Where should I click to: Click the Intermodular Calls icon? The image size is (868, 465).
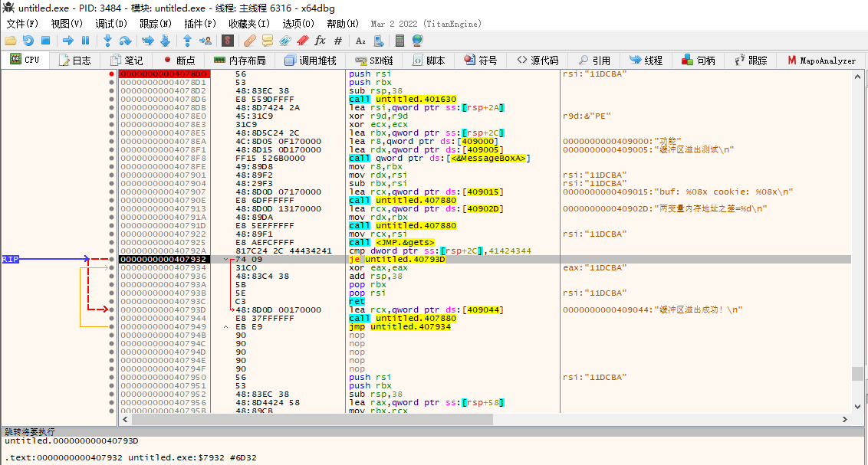pyautogui.click(x=379, y=41)
